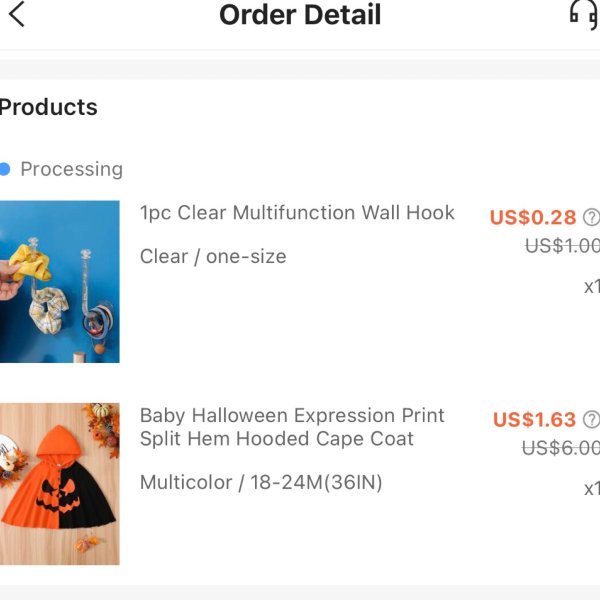Tap the crossed-out US$6.00 original price

pos(561,448)
